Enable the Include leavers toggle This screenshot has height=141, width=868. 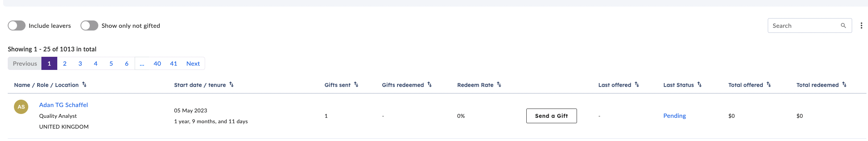pyautogui.click(x=17, y=25)
